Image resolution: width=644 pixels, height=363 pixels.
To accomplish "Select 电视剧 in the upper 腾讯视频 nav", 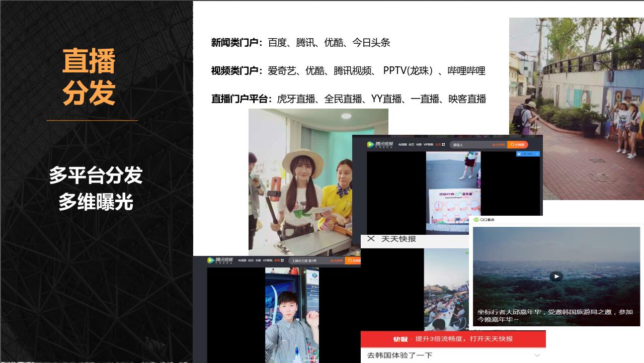I will pyautogui.click(x=403, y=144).
